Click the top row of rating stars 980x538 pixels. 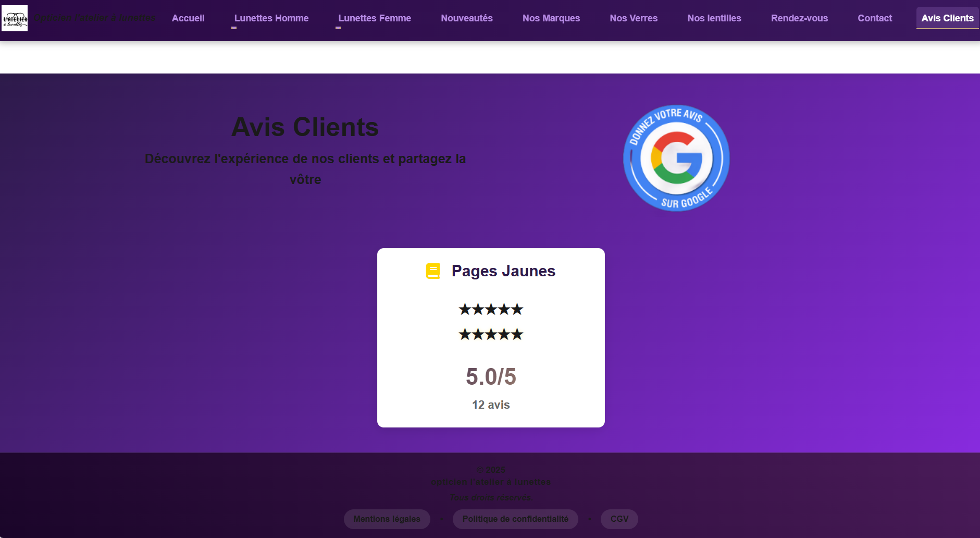pyautogui.click(x=490, y=309)
